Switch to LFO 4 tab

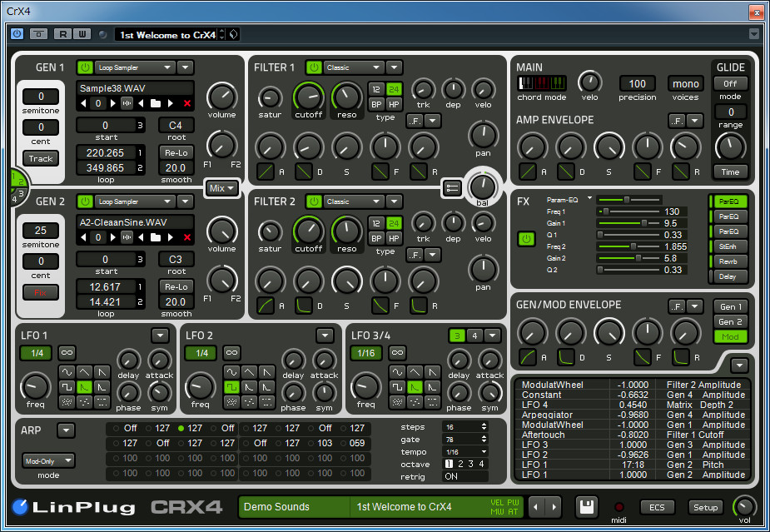[474, 336]
